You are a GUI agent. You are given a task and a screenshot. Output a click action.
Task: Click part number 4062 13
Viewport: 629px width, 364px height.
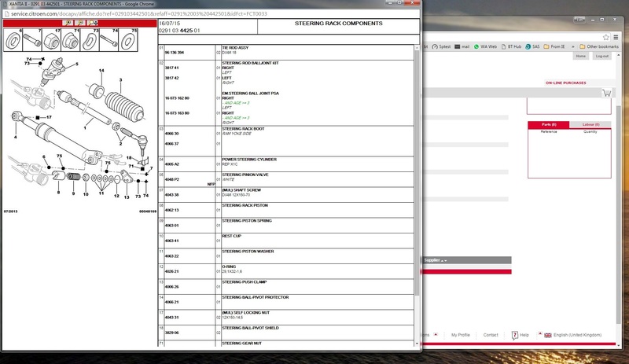tap(171, 210)
